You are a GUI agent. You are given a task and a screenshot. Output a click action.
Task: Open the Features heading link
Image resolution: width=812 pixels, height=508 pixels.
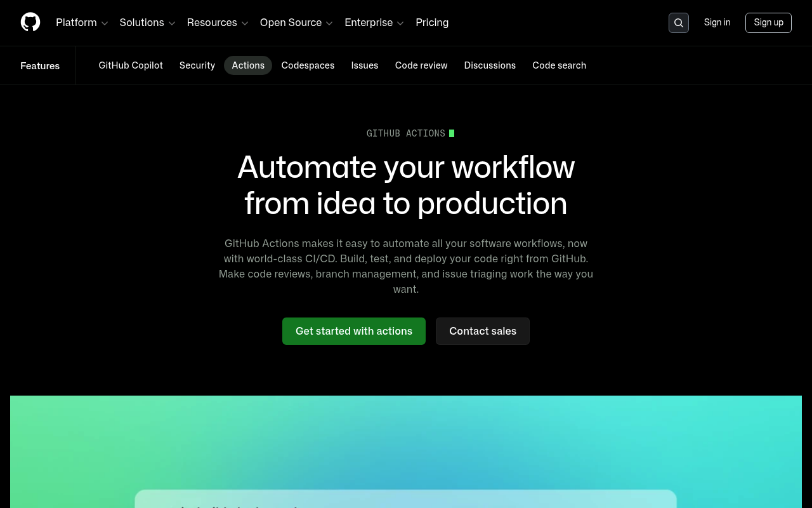pyautogui.click(x=40, y=65)
